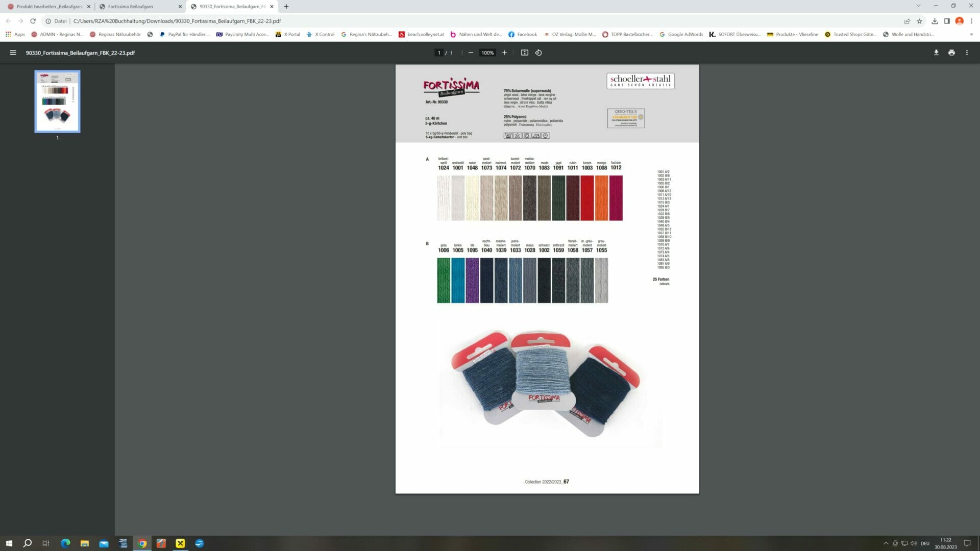Zoom out the PDF with minus icon
The image size is (980, 551).
click(471, 53)
